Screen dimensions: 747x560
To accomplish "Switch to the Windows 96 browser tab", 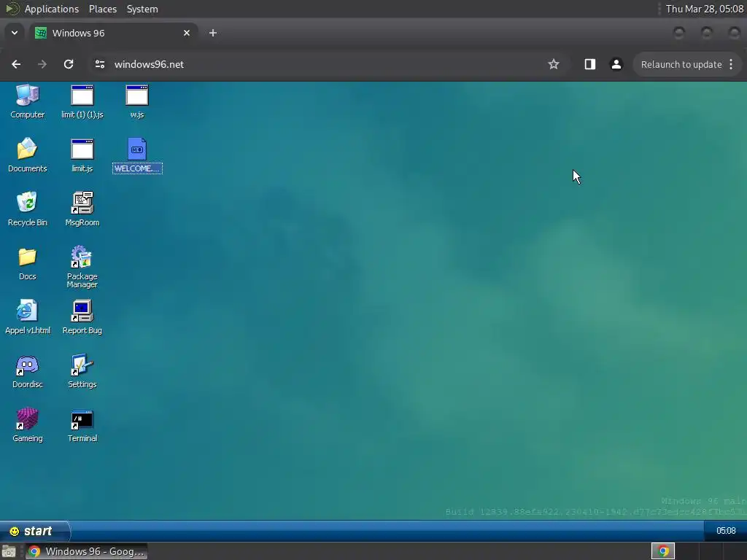I will [x=113, y=33].
